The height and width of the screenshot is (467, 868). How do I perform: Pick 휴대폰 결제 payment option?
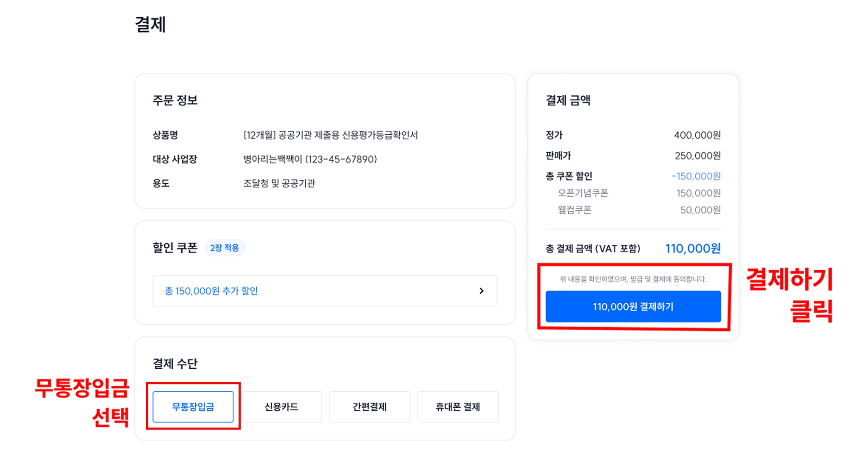click(x=457, y=407)
